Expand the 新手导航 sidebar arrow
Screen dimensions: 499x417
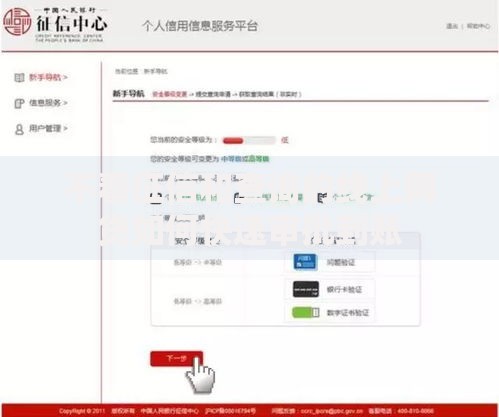point(65,77)
